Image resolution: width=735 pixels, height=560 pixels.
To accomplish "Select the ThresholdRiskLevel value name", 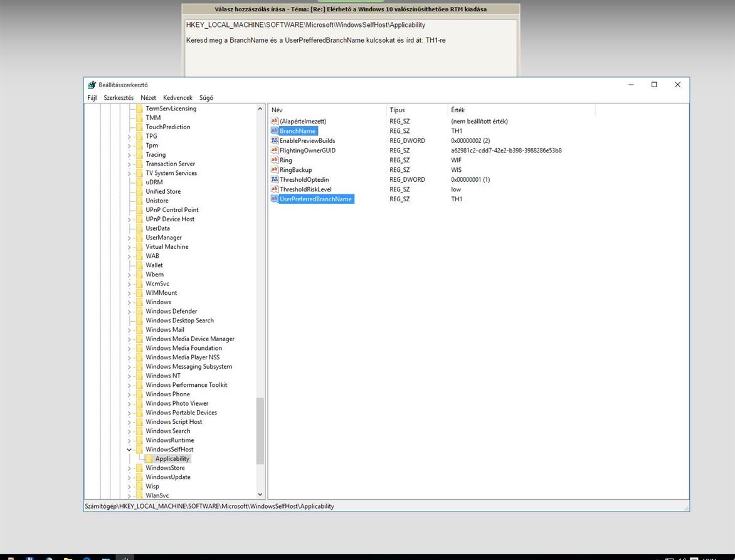I will 305,189.
